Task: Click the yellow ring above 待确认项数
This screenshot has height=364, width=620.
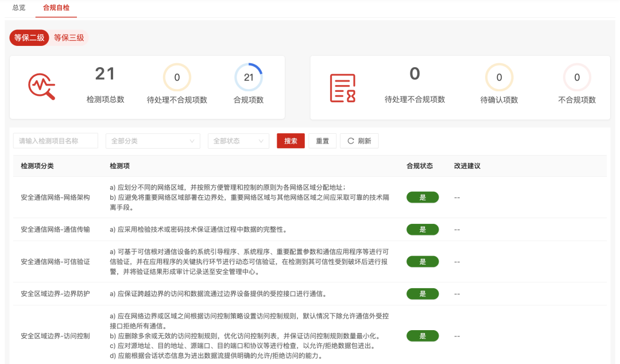Action: pyautogui.click(x=499, y=78)
